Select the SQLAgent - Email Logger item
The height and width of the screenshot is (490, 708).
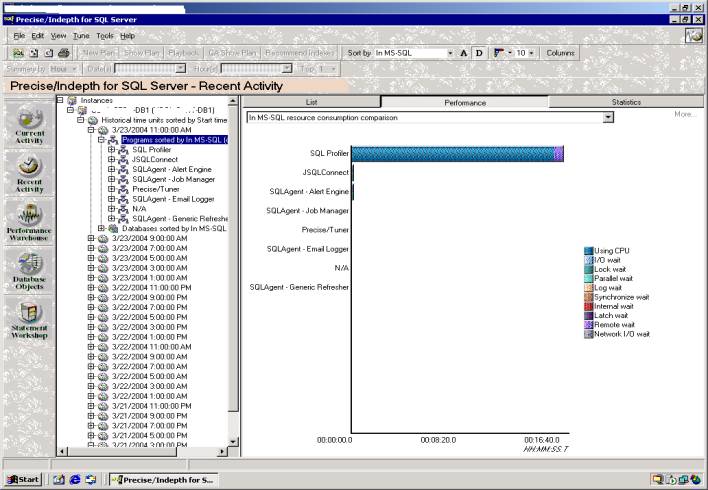tap(173, 199)
